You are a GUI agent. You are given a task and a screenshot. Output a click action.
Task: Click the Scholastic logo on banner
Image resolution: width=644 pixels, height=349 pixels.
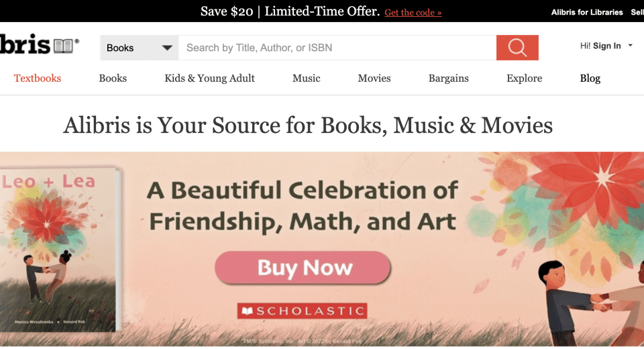(x=303, y=311)
